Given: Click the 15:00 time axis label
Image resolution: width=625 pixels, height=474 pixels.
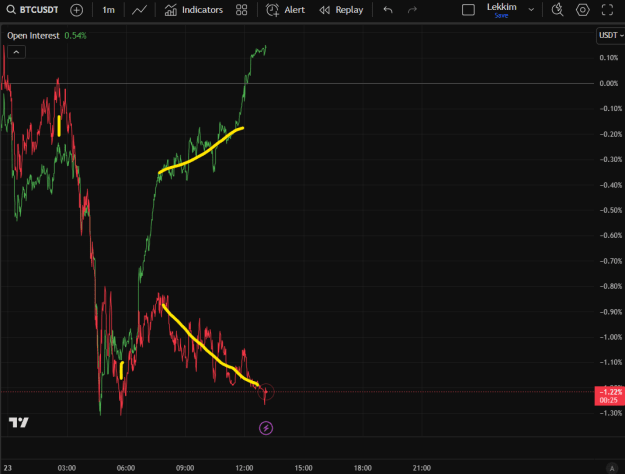Looking at the screenshot, I should [x=303, y=468].
